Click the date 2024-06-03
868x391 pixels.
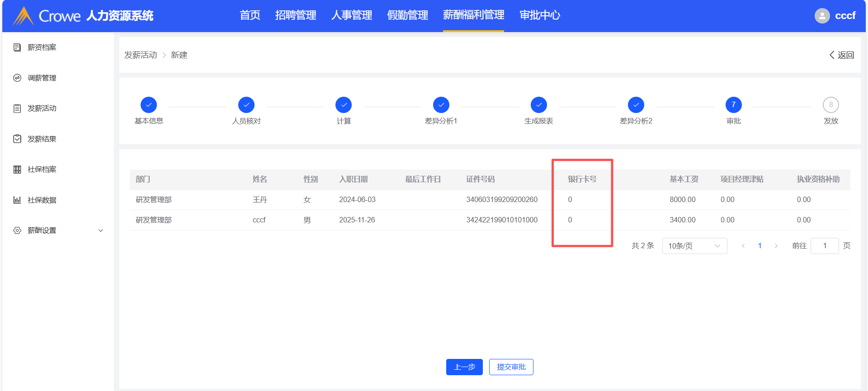pos(357,200)
